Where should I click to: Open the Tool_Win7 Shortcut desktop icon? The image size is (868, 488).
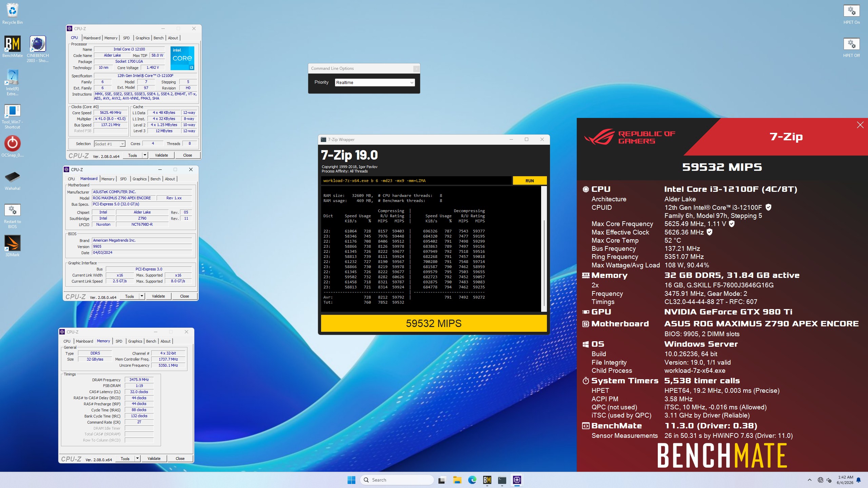click(x=13, y=116)
